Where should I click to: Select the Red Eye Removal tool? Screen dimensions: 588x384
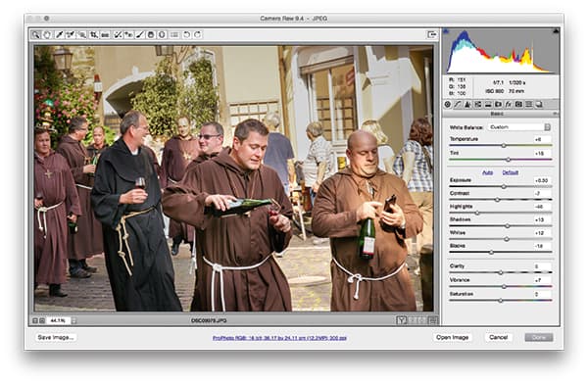(128, 35)
